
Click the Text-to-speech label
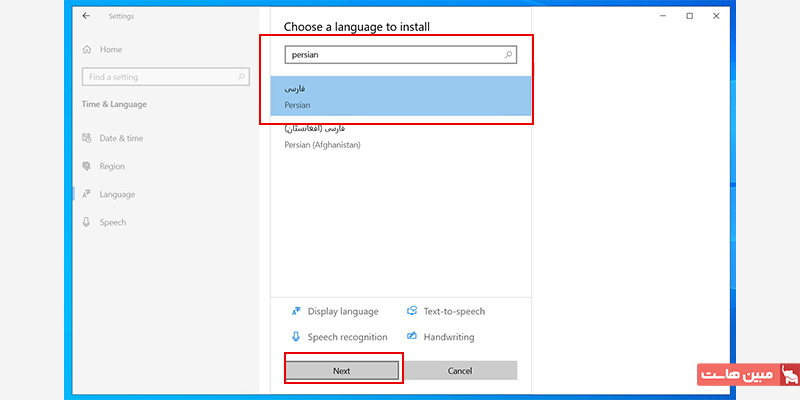454,311
